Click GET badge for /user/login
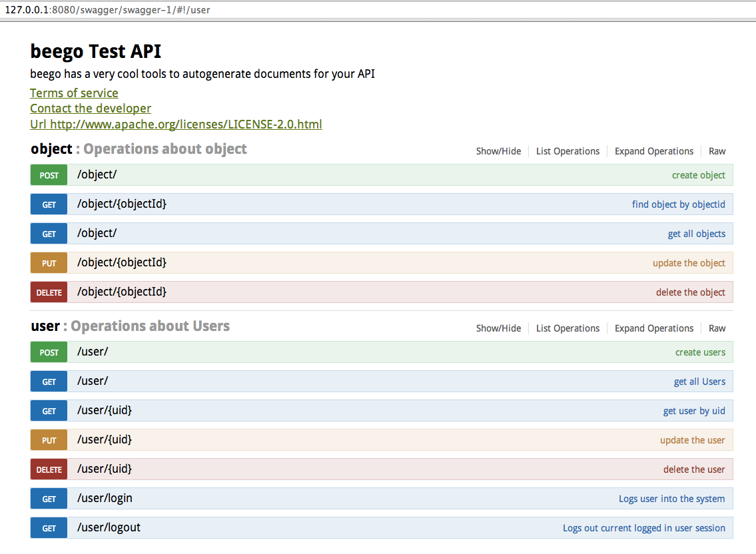The width and height of the screenshot is (756, 554). click(x=49, y=499)
